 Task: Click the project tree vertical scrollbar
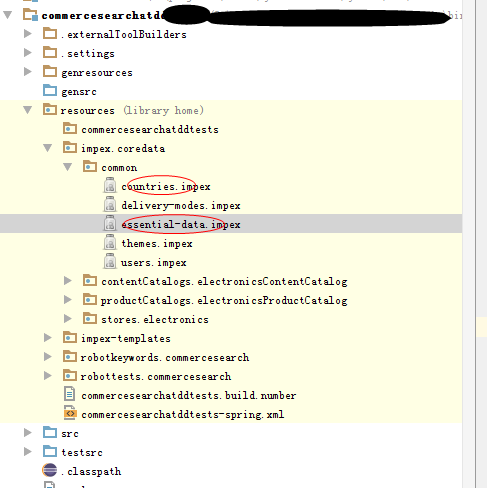point(469,244)
